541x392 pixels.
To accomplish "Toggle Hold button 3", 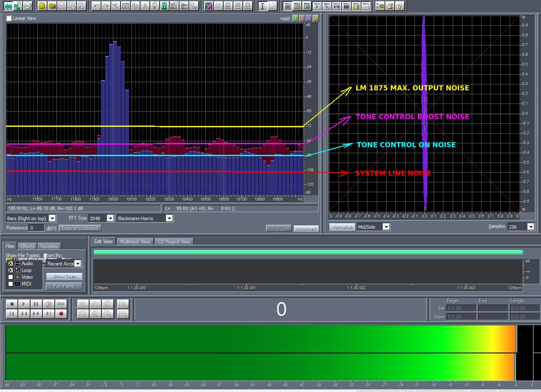I will tap(308, 18).
